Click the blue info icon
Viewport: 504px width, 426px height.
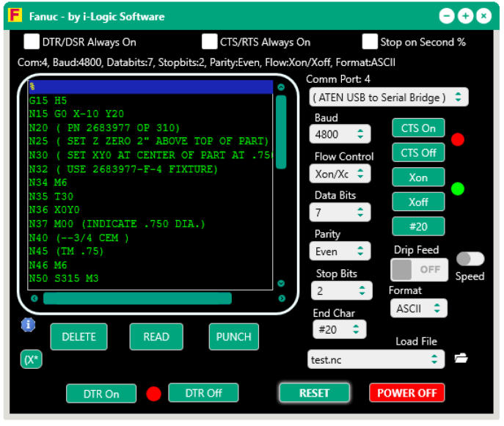[x=29, y=324]
